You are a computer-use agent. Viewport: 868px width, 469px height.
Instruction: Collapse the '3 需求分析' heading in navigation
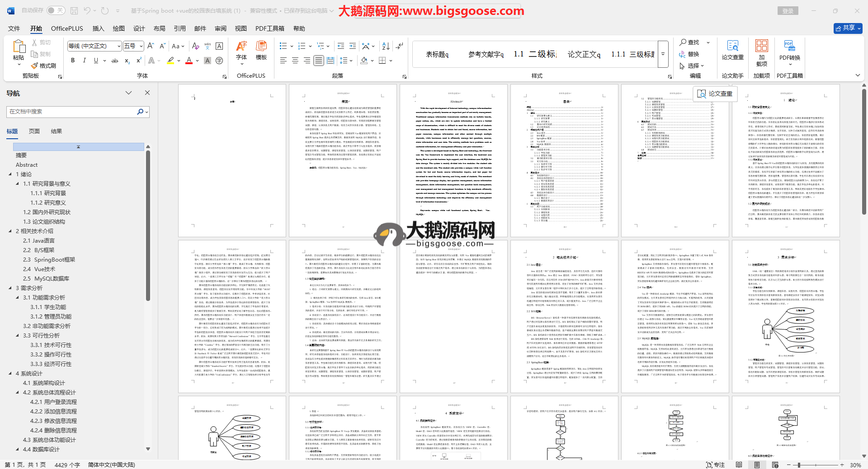click(x=10, y=288)
